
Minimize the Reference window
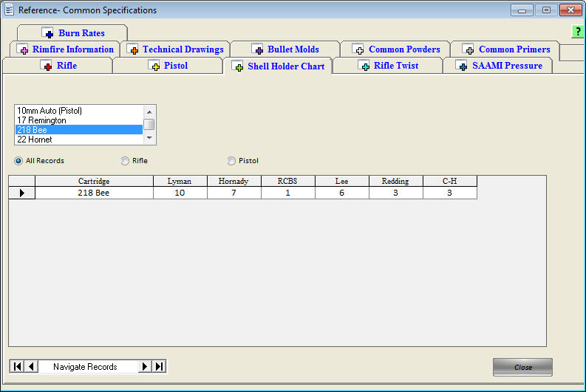(x=522, y=10)
